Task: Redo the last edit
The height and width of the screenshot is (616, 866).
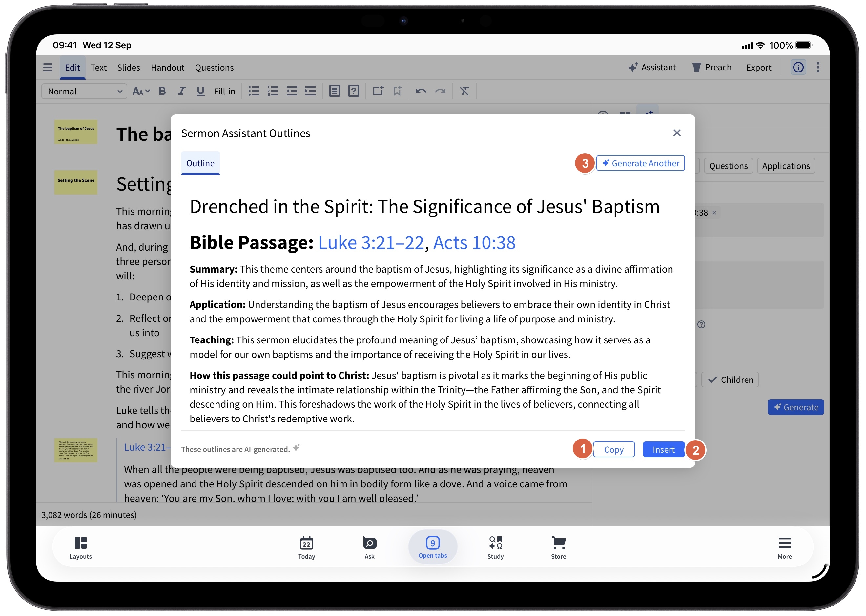Action: click(x=441, y=91)
